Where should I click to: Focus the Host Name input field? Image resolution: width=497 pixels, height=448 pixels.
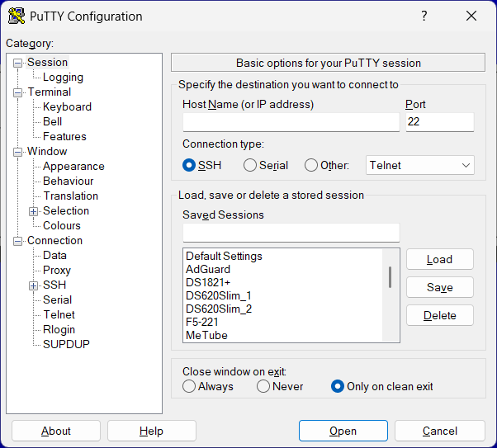[291, 122]
